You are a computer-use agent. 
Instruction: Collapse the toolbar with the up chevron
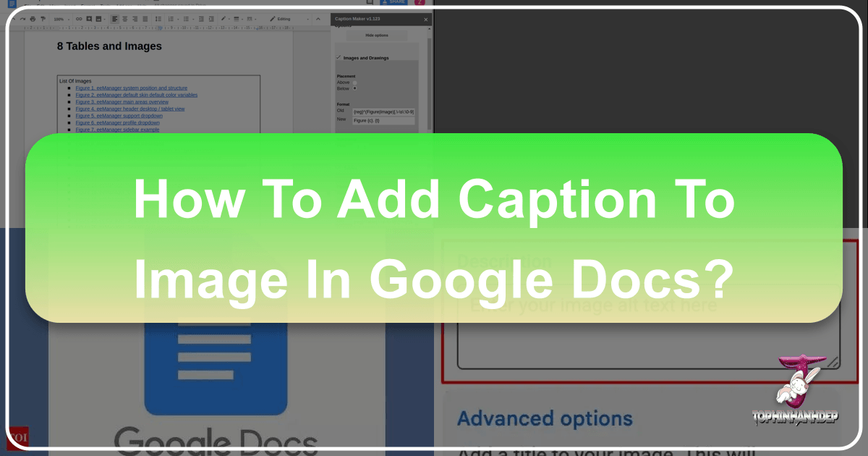[318, 18]
